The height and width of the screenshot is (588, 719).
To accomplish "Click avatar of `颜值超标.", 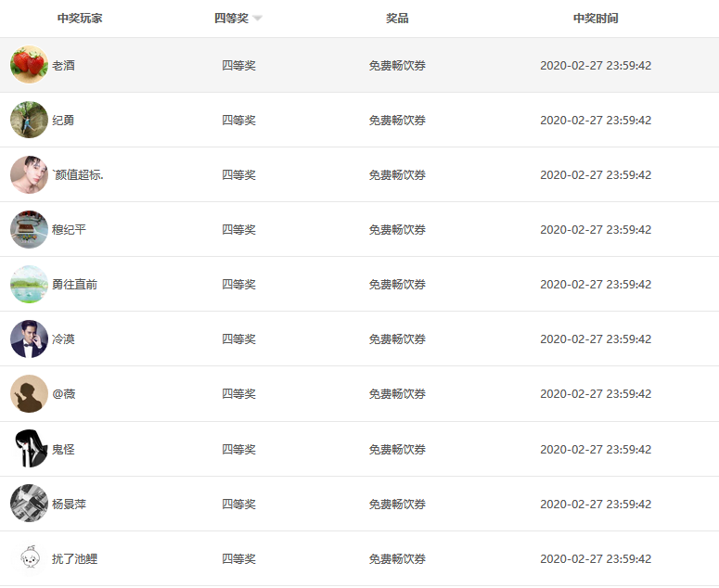I will click(29, 174).
